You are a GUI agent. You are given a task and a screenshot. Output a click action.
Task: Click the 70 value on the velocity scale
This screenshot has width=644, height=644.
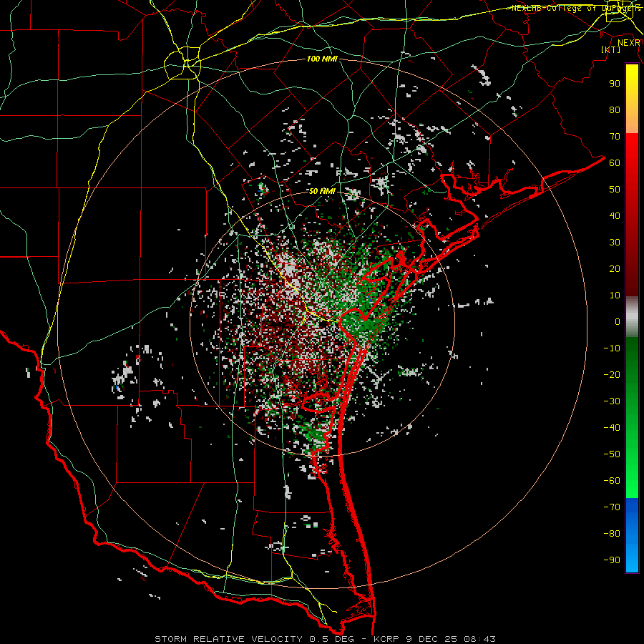(x=615, y=137)
